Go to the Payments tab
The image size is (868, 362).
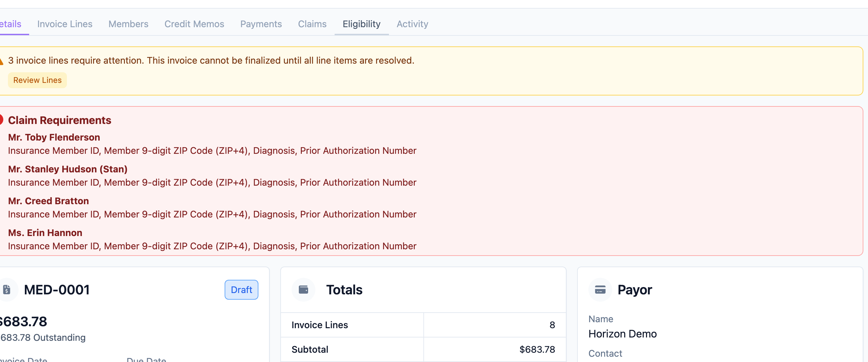click(x=261, y=24)
